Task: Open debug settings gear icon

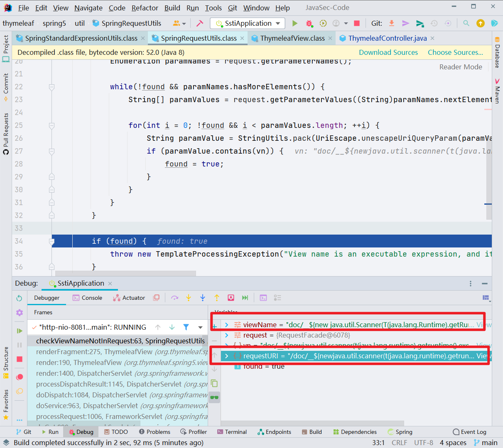Action: (19, 313)
